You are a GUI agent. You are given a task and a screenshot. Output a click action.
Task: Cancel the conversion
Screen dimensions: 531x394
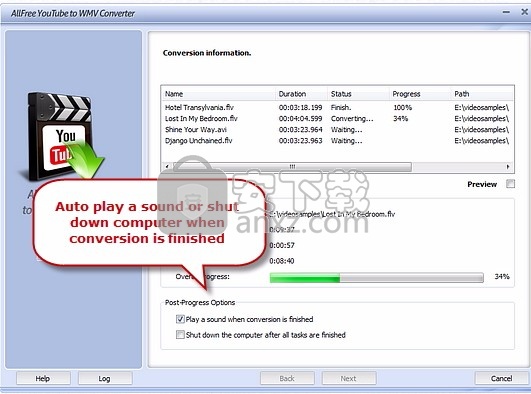[x=502, y=378]
